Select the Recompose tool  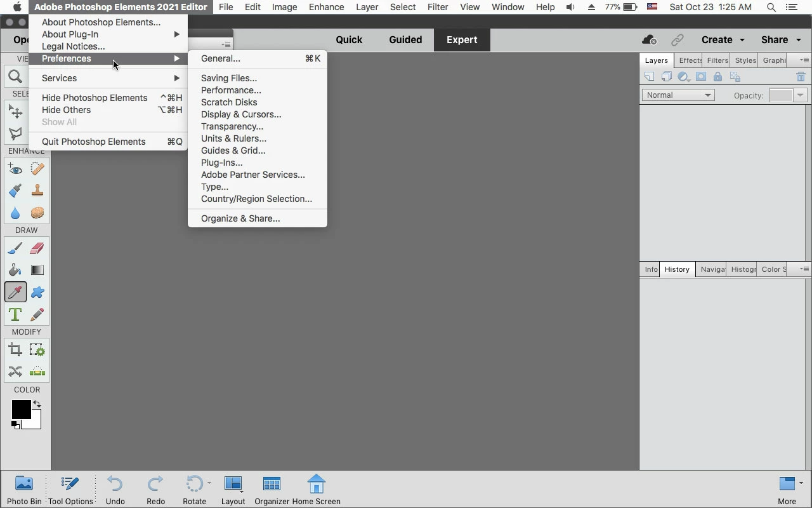(x=37, y=350)
